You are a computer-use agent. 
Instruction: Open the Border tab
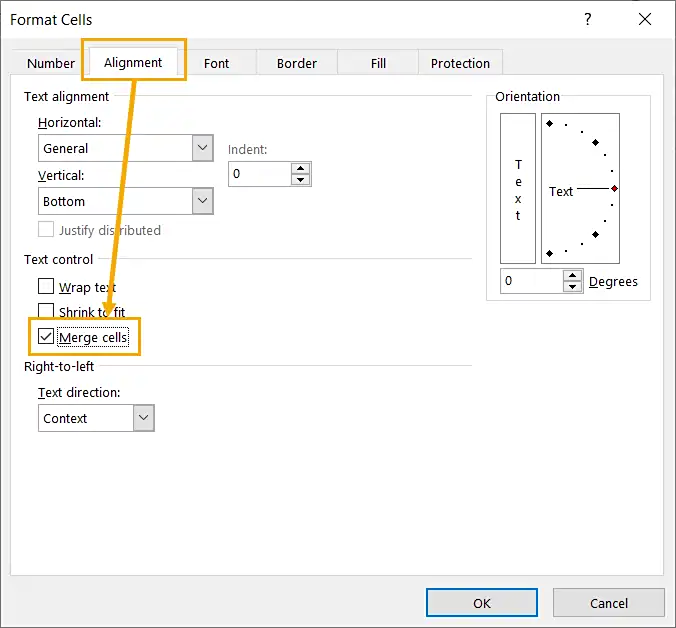(x=297, y=63)
